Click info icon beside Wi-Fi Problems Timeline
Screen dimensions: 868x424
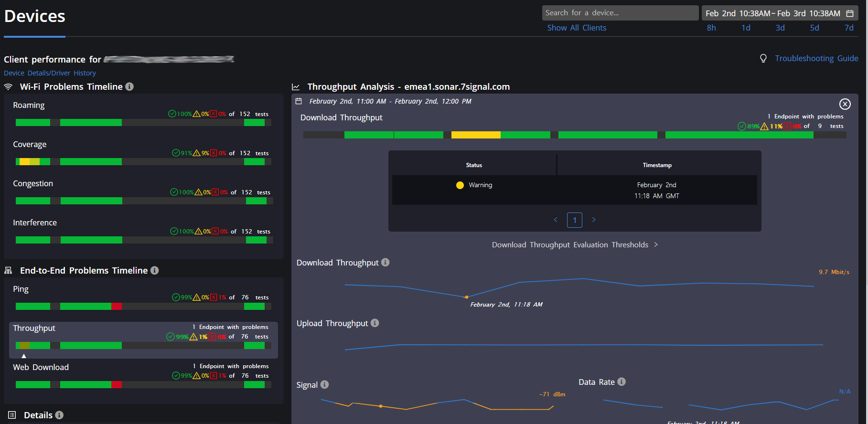click(129, 86)
